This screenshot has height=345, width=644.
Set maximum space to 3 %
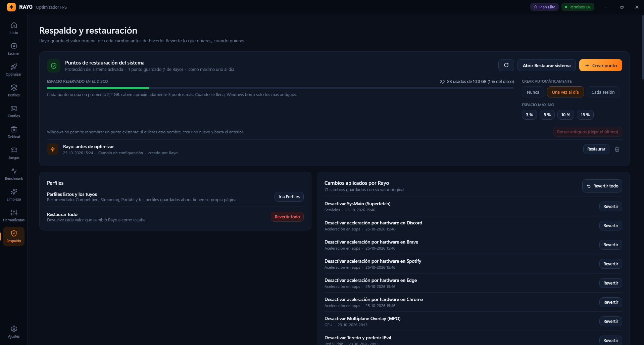[x=529, y=115]
